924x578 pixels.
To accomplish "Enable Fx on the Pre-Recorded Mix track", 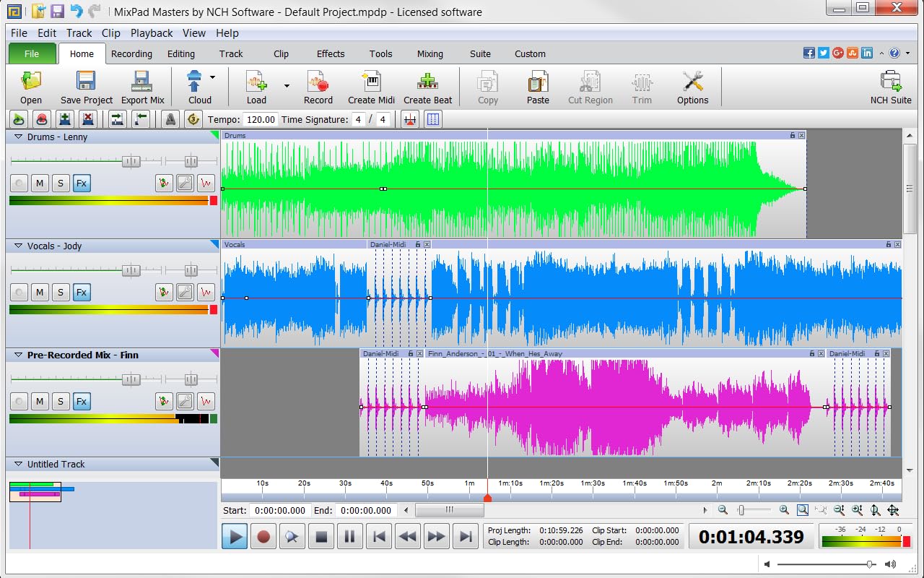I will tap(82, 401).
